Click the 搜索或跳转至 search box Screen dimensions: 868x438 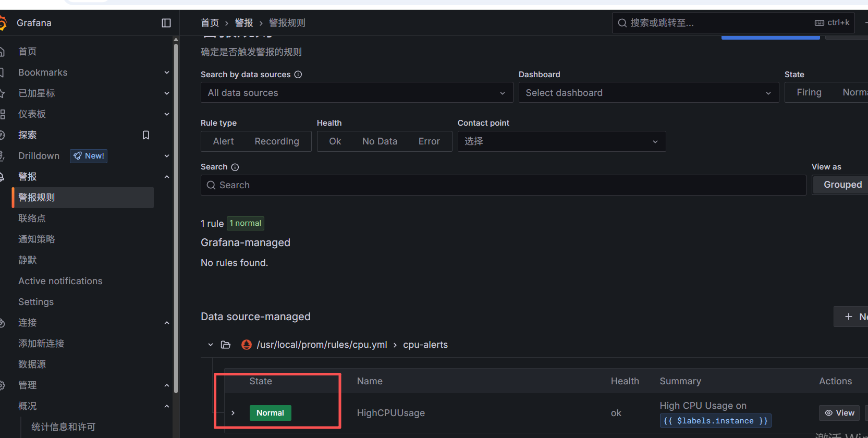pyautogui.click(x=733, y=23)
